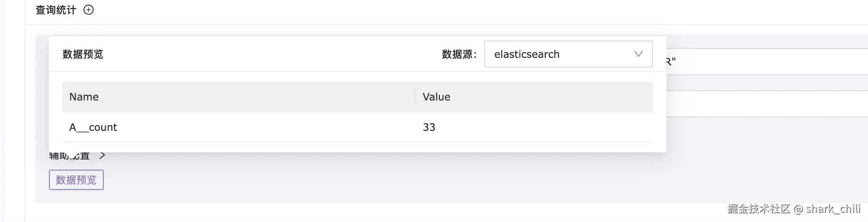The image size is (868, 222).
Task: Click the shark_chili author name
Action: click(x=833, y=209)
